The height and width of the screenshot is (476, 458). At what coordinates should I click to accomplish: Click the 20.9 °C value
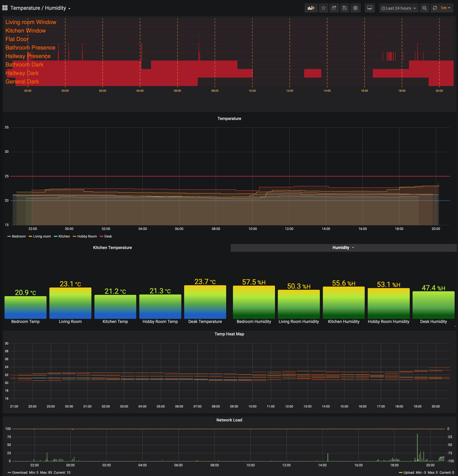tap(26, 293)
